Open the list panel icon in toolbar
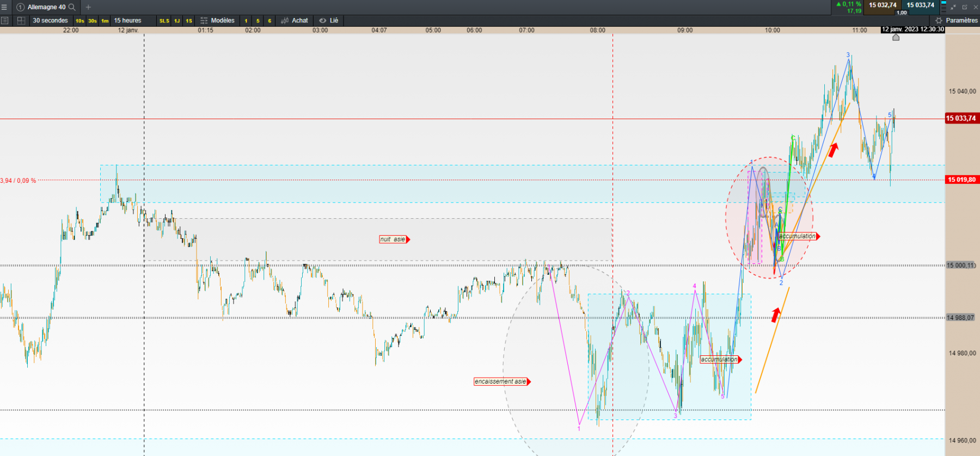The width and height of the screenshot is (980, 456). pyautogui.click(x=5, y=21)
